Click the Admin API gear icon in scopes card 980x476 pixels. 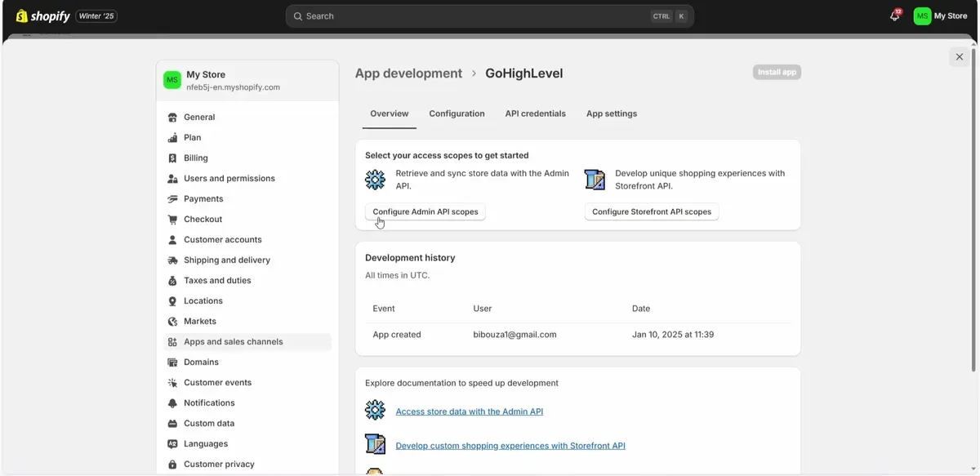click(x=375, y=180)
